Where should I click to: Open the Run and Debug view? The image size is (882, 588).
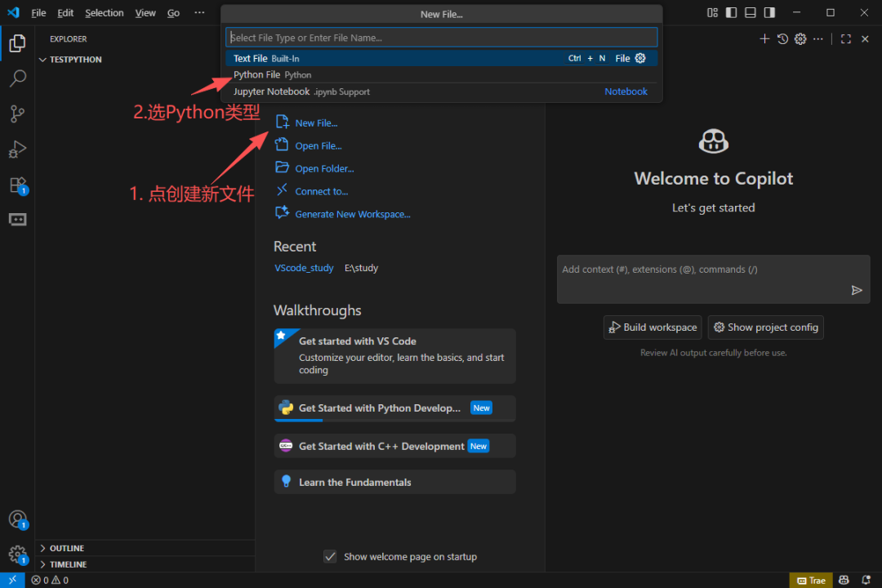(x=17, y=149)
